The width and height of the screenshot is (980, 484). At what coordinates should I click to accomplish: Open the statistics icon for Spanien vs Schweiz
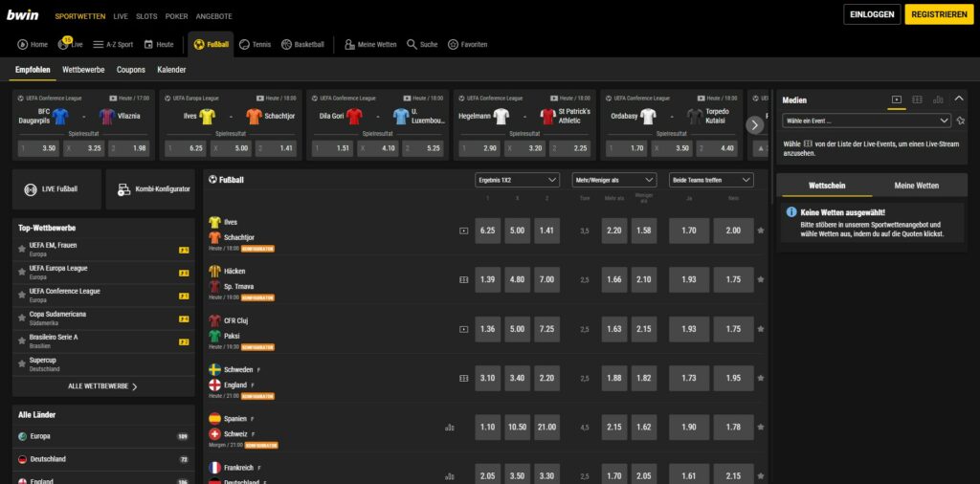pos(450,428)
